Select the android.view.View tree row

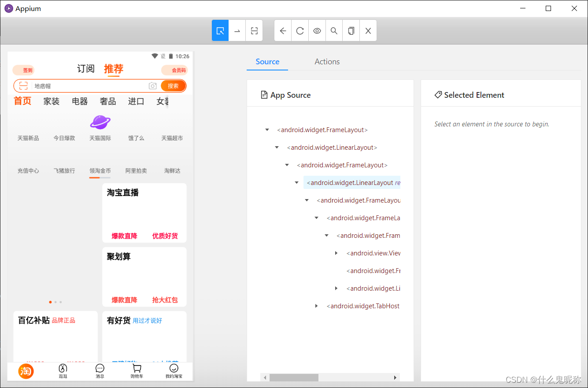[x=373, y=253]
